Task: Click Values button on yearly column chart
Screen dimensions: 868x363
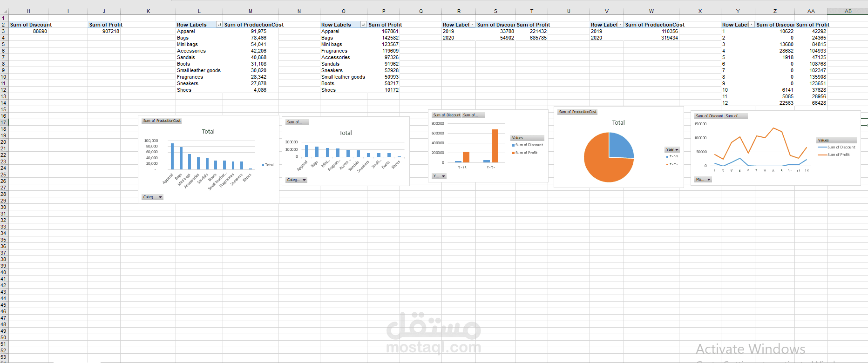Action: 528,138
